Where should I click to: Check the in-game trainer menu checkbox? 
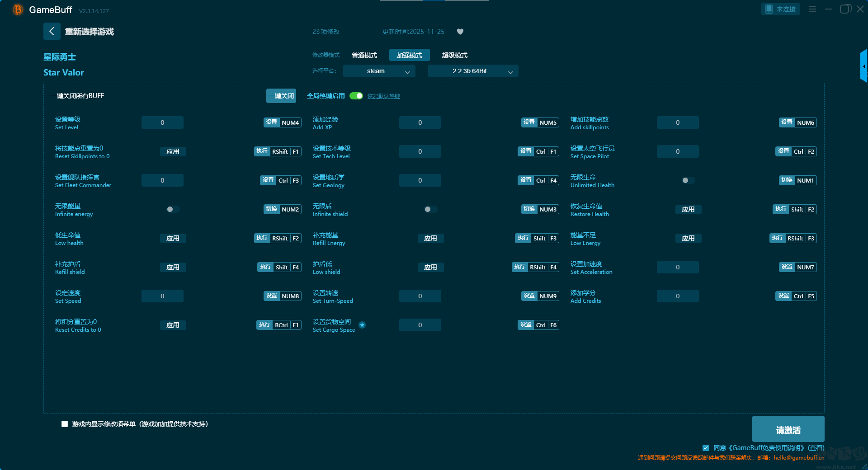coord(65,424)
